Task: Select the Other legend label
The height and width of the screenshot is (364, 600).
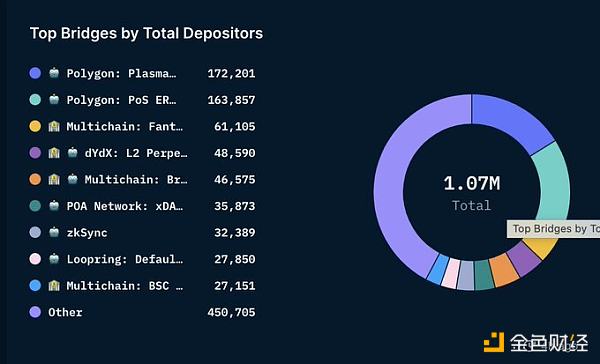Action: [65, 312]
